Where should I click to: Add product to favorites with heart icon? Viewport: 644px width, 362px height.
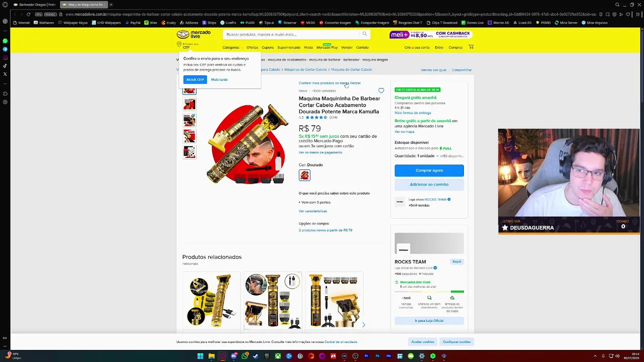381,91
